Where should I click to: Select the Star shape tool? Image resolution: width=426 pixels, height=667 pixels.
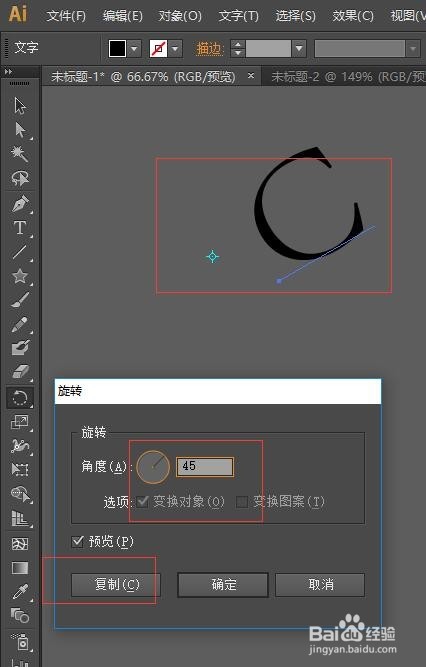coord(20,276)
